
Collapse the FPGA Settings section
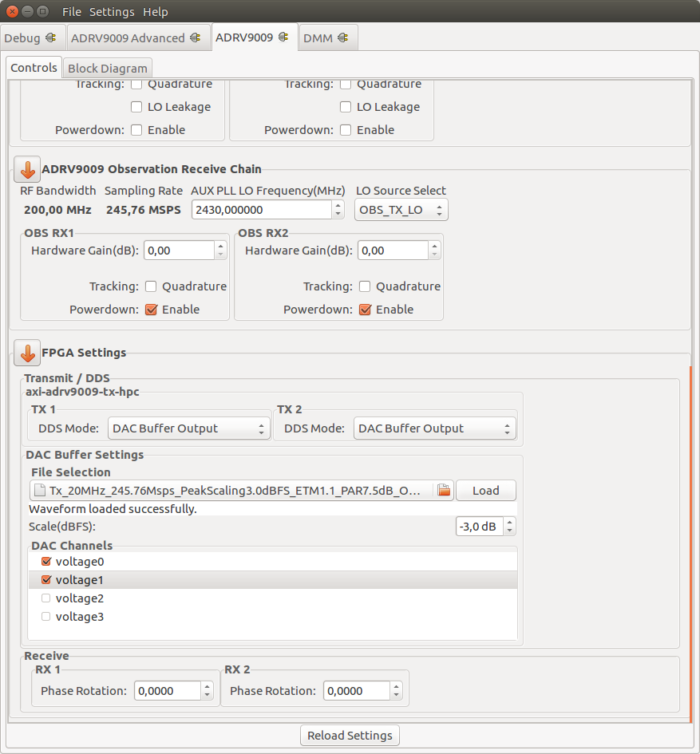tap(26, 352)
